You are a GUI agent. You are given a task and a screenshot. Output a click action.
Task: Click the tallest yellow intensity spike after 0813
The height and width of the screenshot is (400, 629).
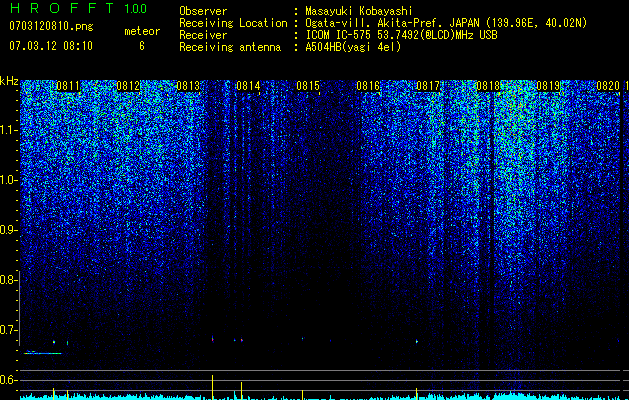point(213,387)
